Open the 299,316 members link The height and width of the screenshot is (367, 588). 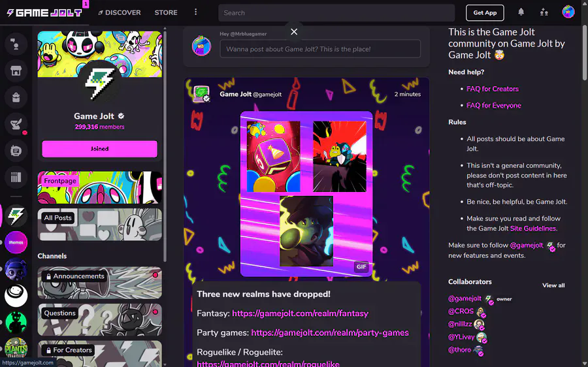tap(99, 127)
